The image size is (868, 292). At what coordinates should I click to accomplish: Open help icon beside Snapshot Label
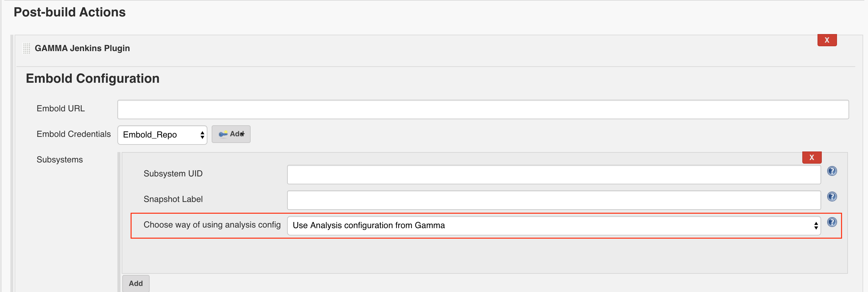(832, 196)
